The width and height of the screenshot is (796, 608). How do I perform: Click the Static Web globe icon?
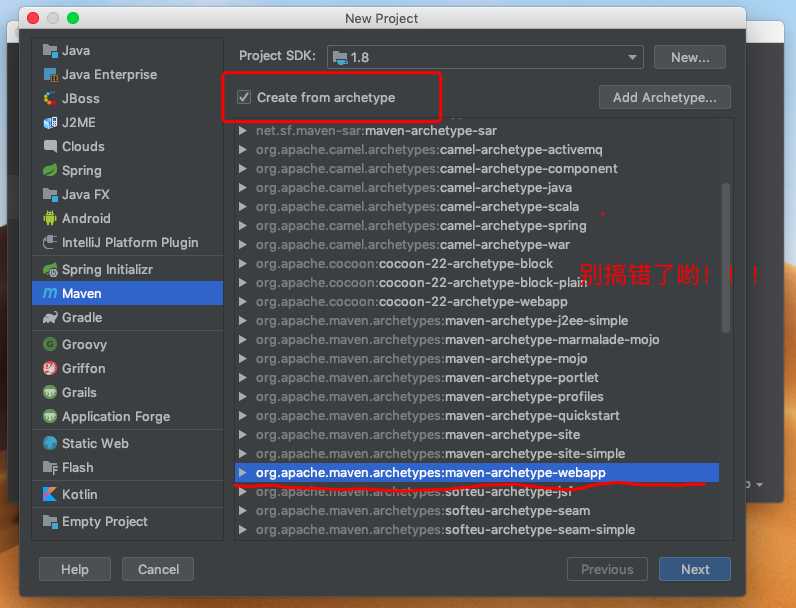coord(50,444)
